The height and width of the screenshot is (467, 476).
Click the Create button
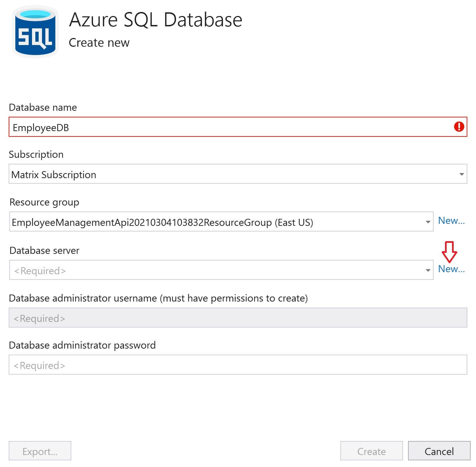coord(371,451)
